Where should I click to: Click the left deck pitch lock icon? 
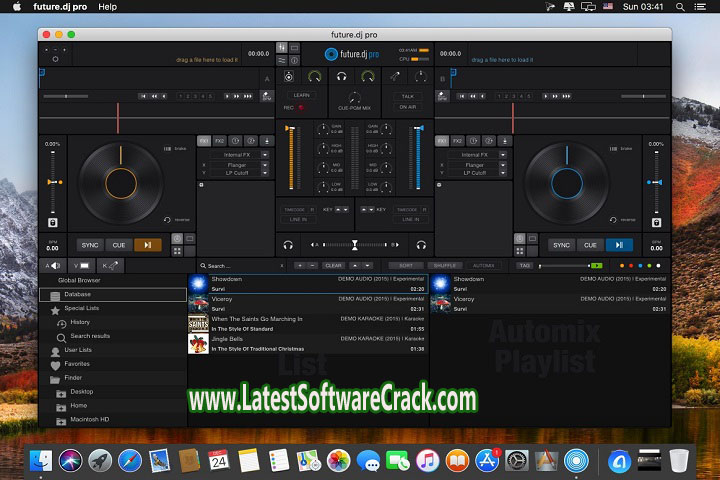coord(53,222)
